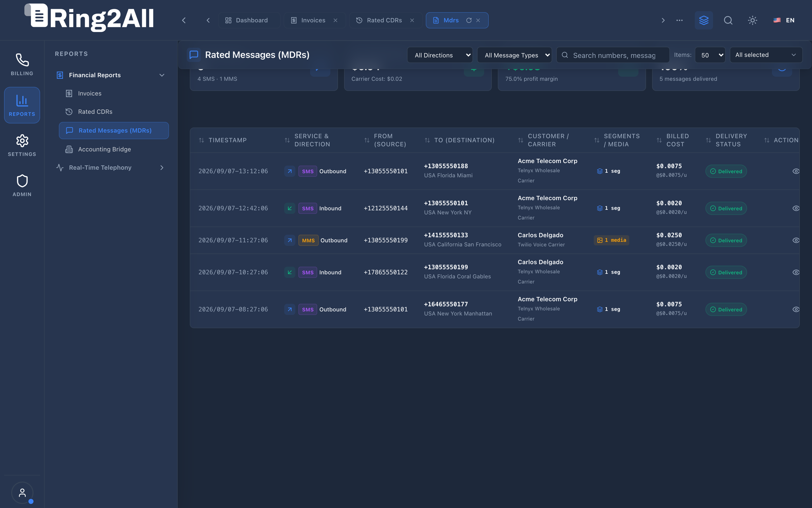Open the All Message Types dropdown
The image size is (812, 508).
(x=514, y=55)
